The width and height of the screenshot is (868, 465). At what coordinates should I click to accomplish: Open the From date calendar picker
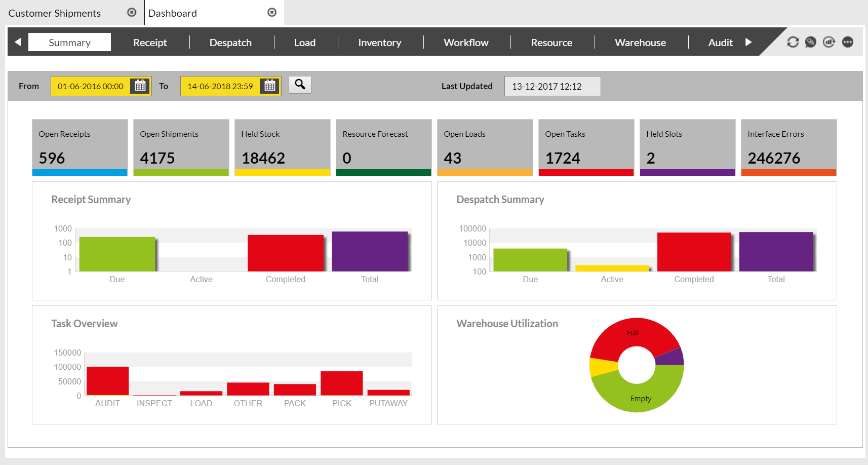pyautogui.click(x=140, y=86)
